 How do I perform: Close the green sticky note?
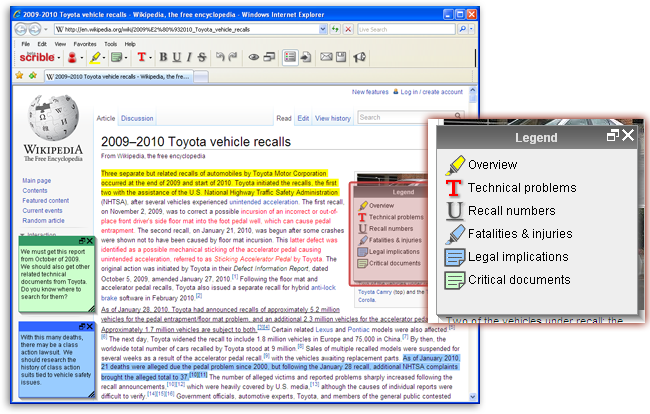tap(90, 241)
